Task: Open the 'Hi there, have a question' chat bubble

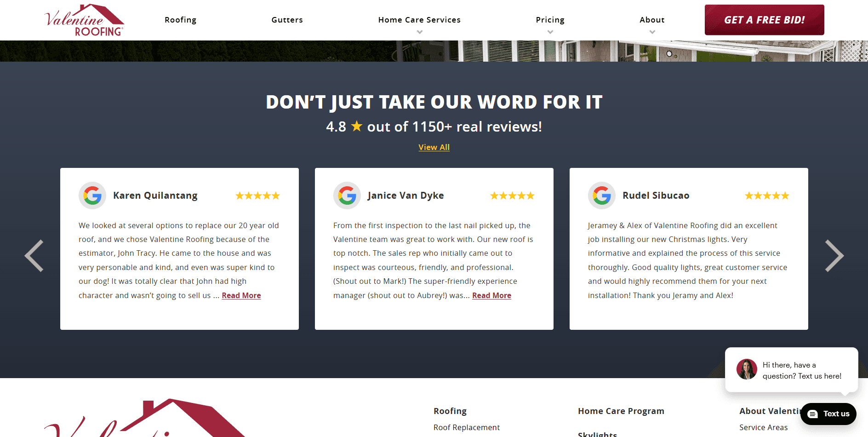Action: [792, 370]
